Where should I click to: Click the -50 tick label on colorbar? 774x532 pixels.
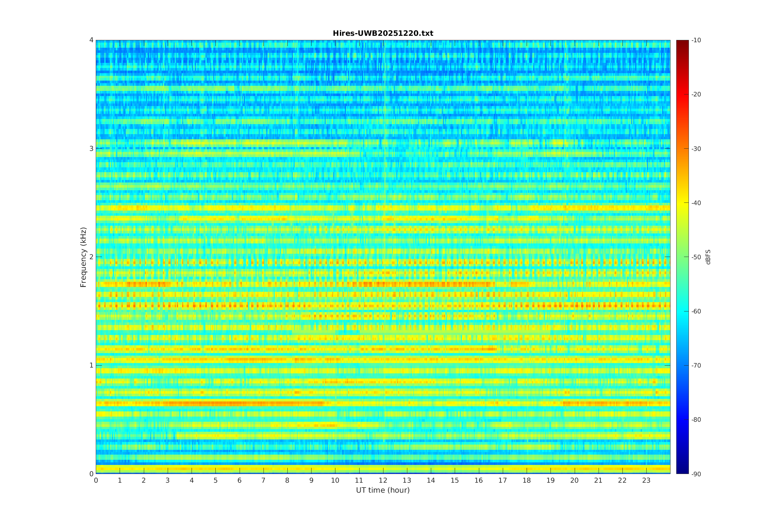point(696,257)
